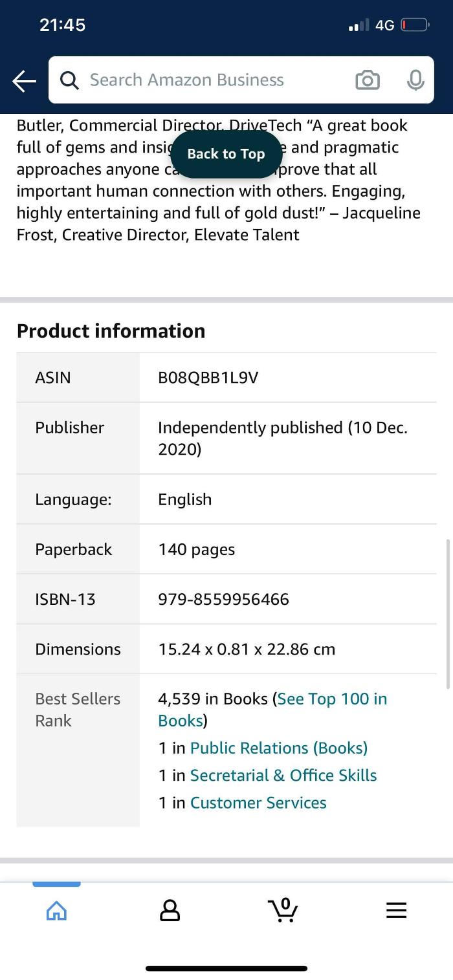The height and width of the screenshot is (980, 453).
Task: Tap the ISBN-13 number value
Action: point(223,600)
